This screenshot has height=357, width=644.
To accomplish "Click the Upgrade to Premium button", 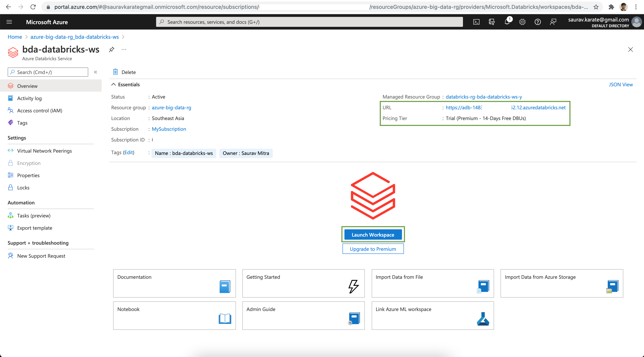I will (373, 249).
